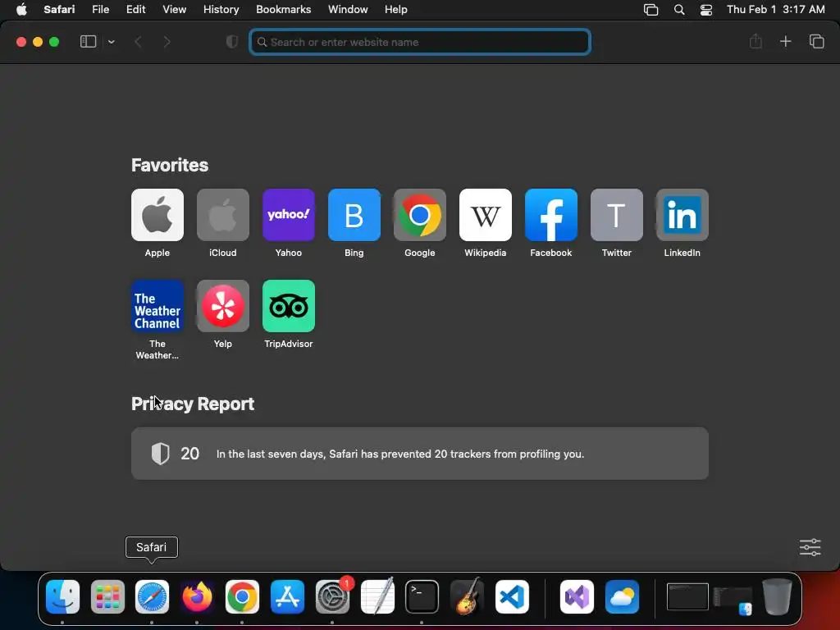This screenshot has width=840, height=630.
Task: Open the Edit menu
Action: click(135, 10)
